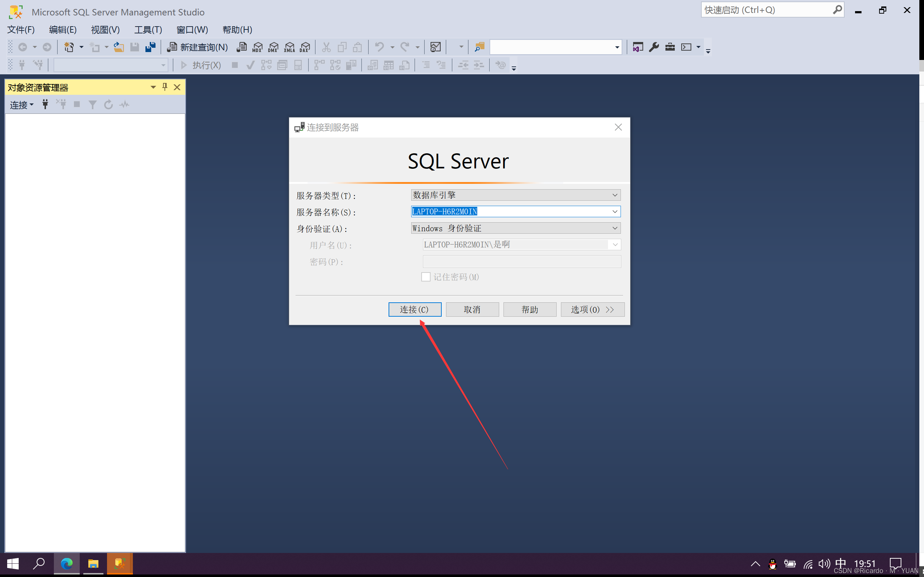The height and width of the screenshot is (577, 924).
Task: Open a new DAX query from the toolbar
Action: 304,47
